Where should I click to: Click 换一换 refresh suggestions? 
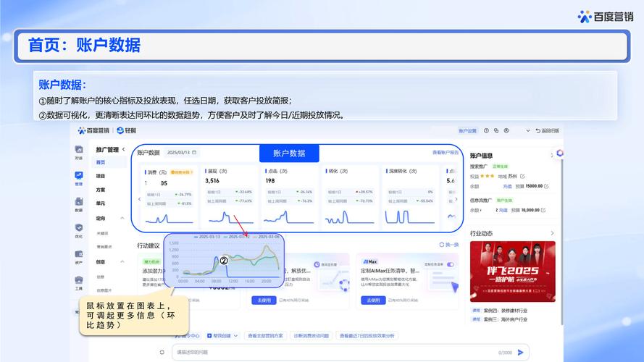click(449, 245)
